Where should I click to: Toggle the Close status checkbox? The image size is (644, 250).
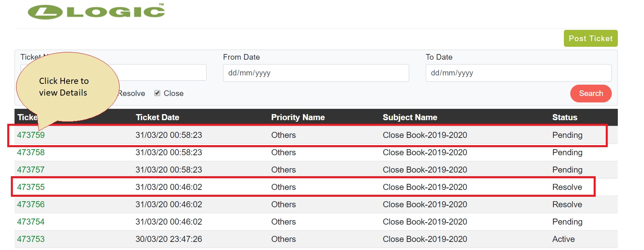157,93
